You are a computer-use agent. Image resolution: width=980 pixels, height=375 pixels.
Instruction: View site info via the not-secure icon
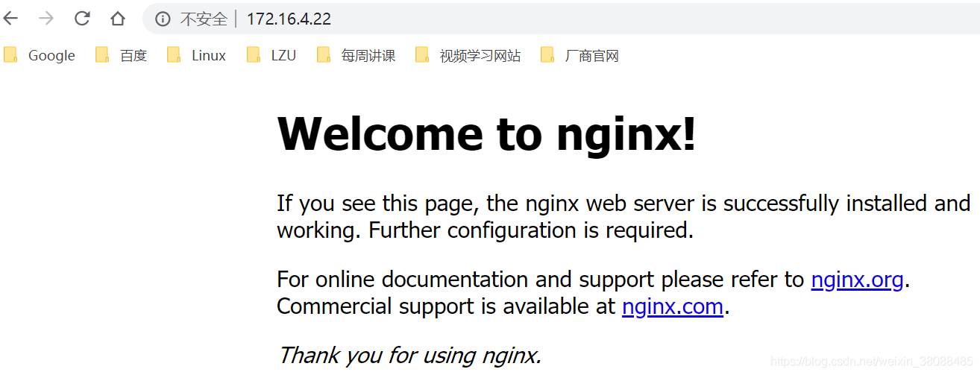(163, 19)
